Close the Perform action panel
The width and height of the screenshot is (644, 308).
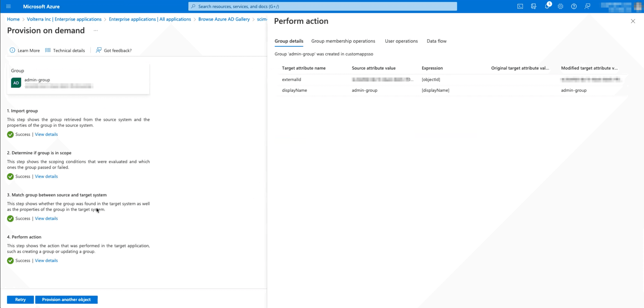coord(633,21)
